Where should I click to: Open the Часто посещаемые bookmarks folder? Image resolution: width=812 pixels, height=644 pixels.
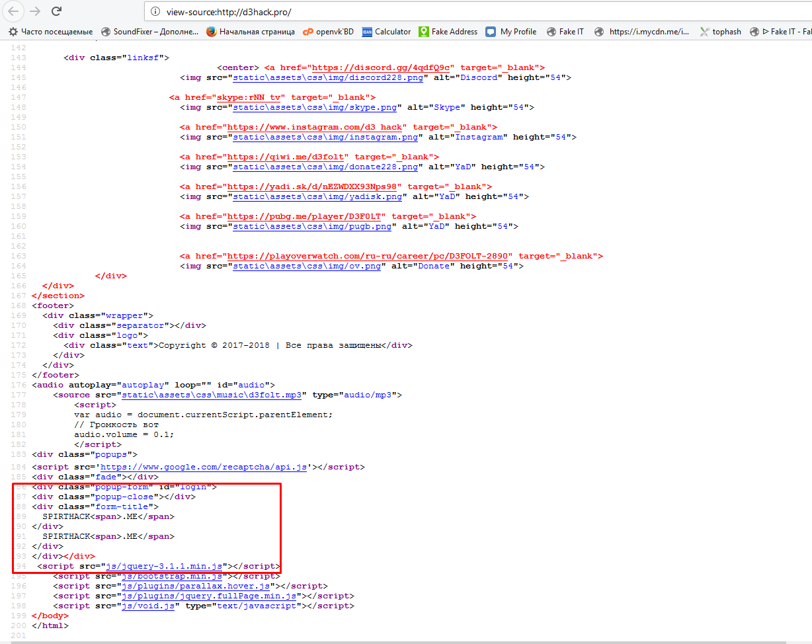51,31
